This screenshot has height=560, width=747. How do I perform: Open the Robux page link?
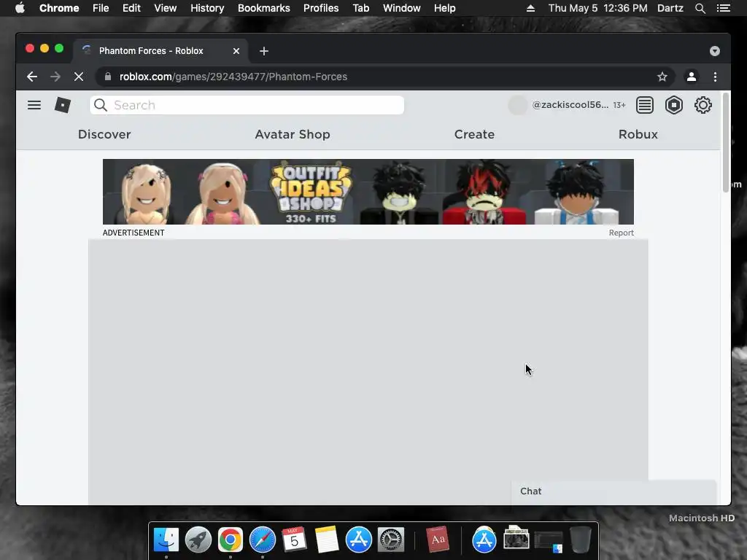tap(638, 134)
